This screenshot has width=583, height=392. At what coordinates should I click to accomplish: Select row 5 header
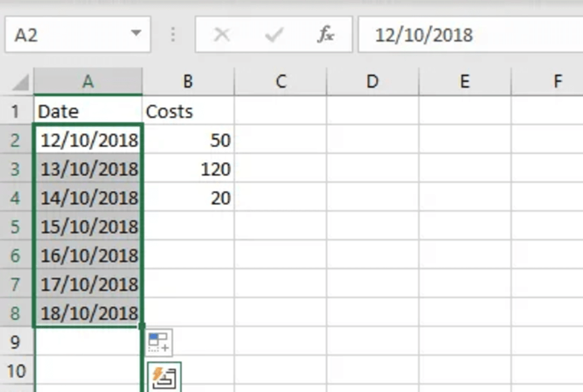coord(16,226)
